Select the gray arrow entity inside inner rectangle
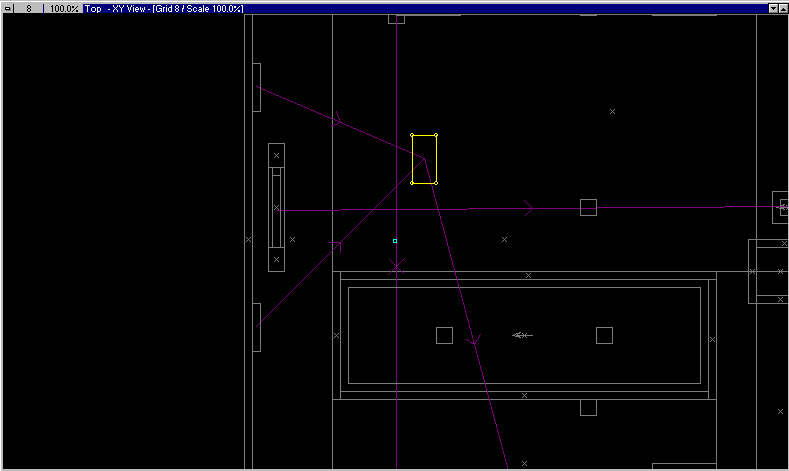Image resolution: width=789 pixels, height=471 pixels. click(x=522, y=335)
